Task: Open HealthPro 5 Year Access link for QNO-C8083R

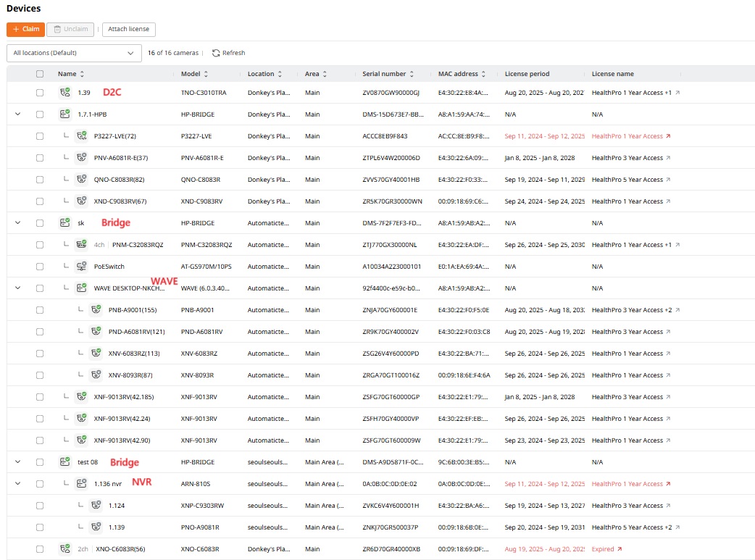Action: [x=627, y=180]
